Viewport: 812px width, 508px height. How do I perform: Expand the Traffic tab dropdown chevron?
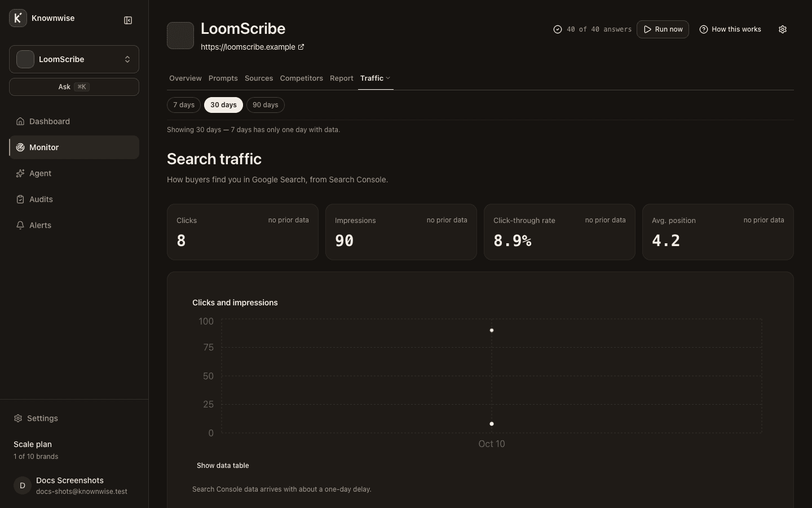pos(388,78)
